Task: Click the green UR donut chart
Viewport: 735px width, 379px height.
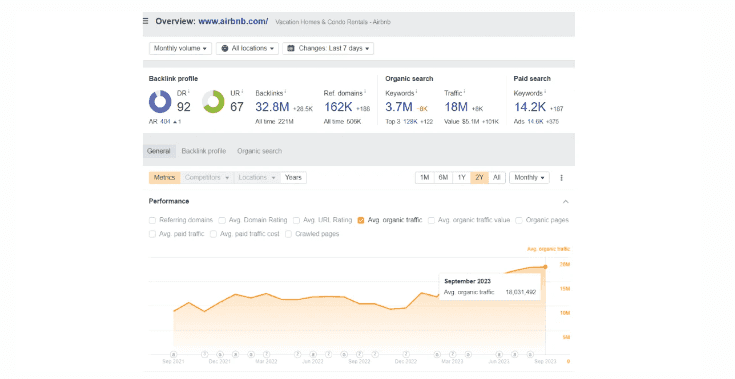Action: click(x=213, y=102)
